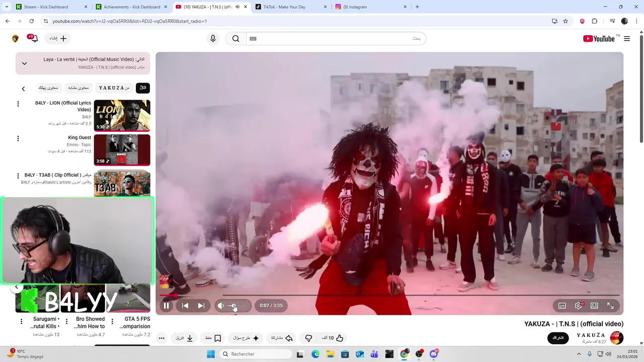
Task: Open Chrome three-dot menu
Action: click(x=637, y=21)
